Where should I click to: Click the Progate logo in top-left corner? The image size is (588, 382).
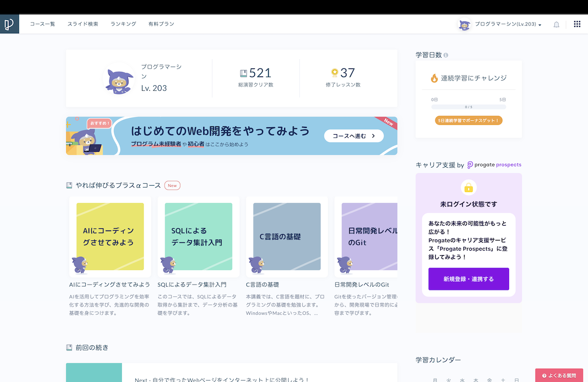(x=9, y=23)
